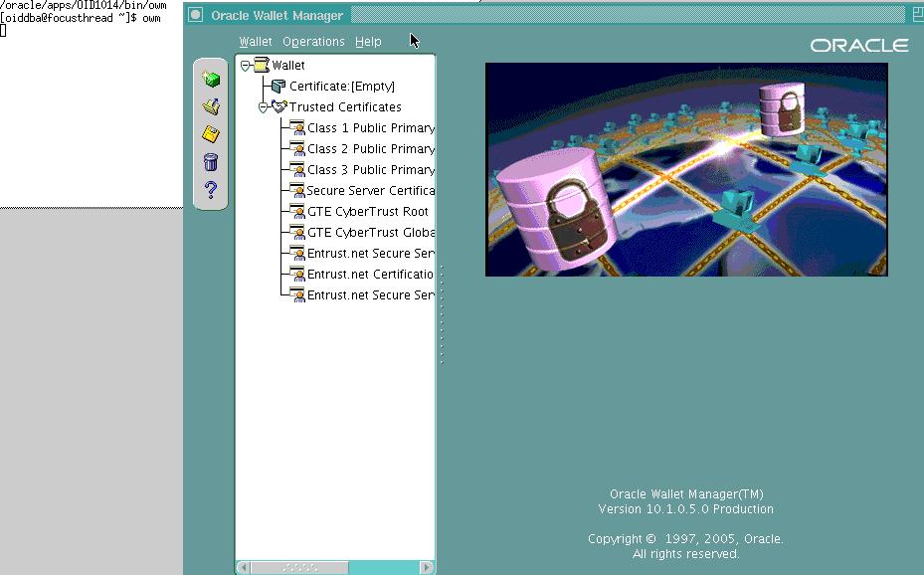The height and width of the screenshot is (575, 924).
Task: Select GTE CyberTrust Root certificate
Action: (x=368, y=212)
